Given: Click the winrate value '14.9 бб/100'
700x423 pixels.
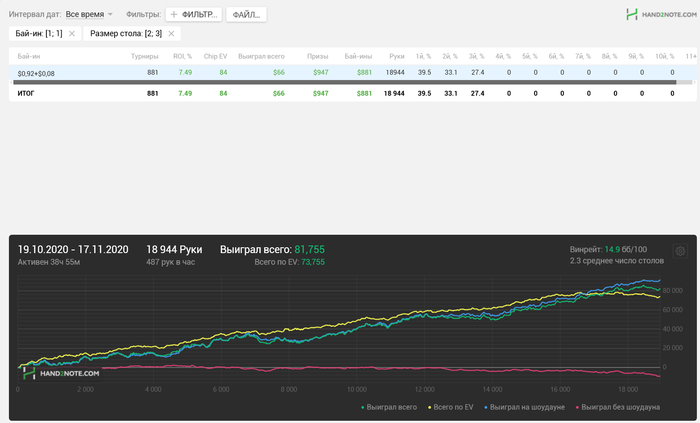Looking at the screenshot, I should (x=625, y=249).
